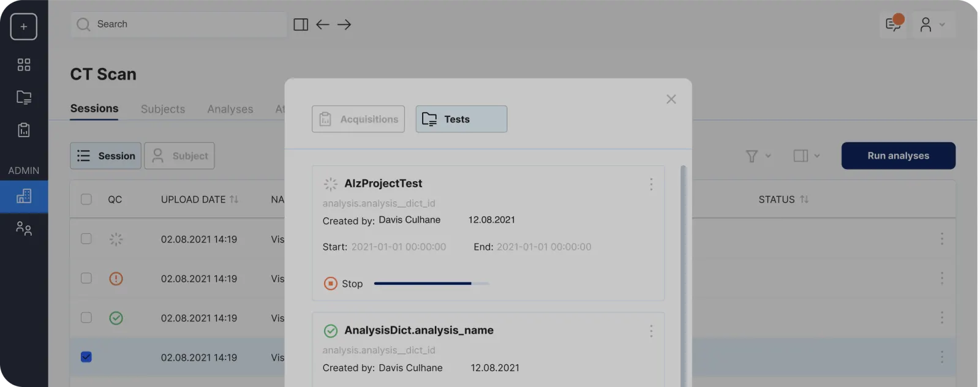
Task: Click the plus add-new sidebar icon
Action: [x=23, y=27]
